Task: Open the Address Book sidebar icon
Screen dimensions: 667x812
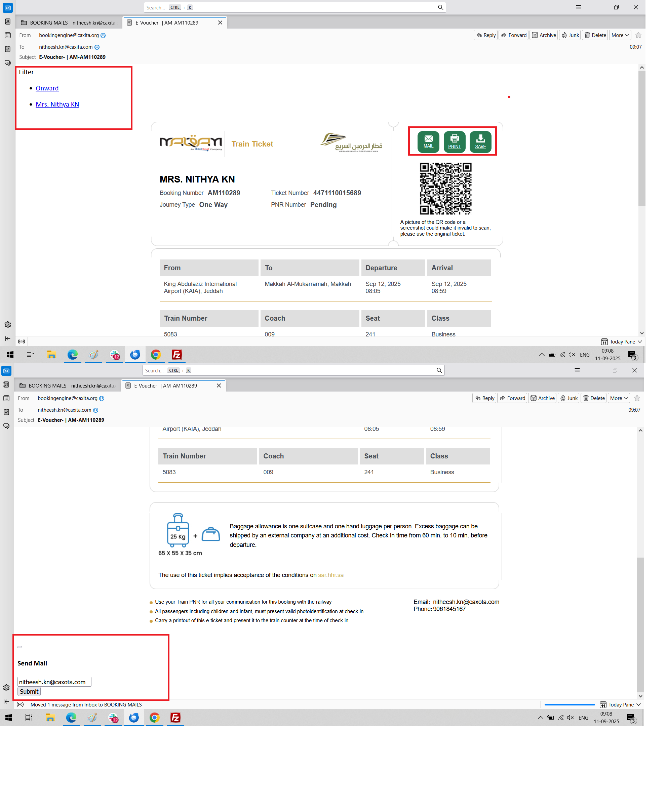Action: coord(8,22)
